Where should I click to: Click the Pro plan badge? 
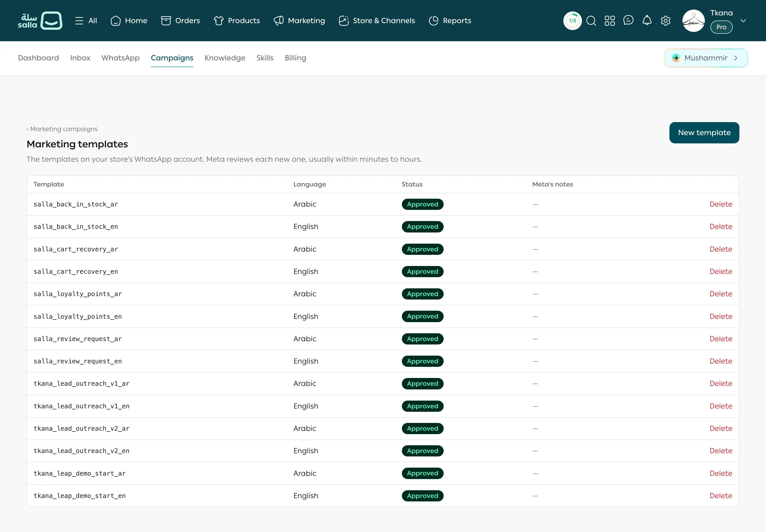721,27
